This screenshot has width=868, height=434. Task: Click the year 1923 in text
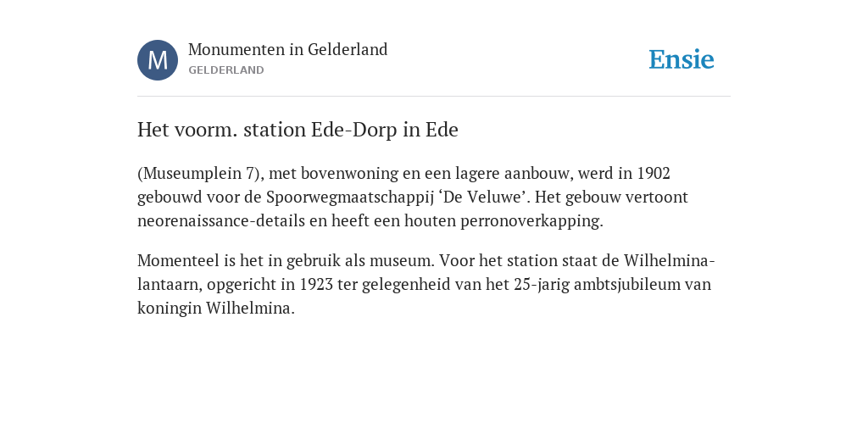click(x=317, y=285)
